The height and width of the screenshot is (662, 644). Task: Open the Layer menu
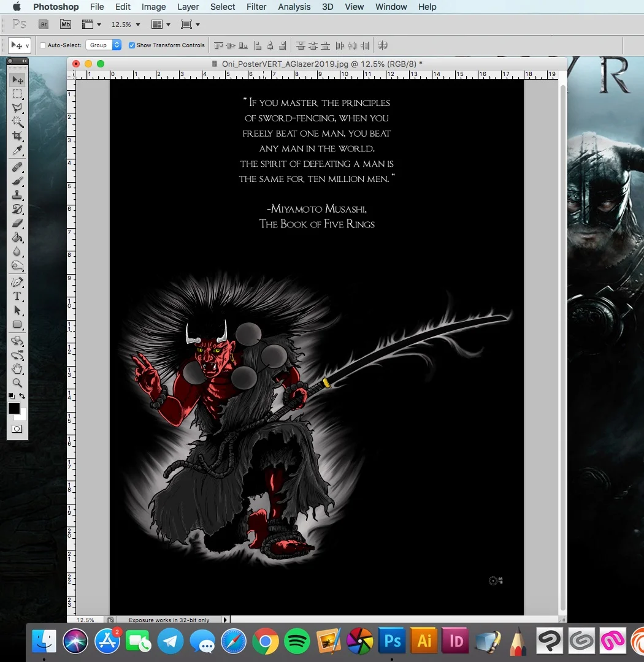(188, 7)
